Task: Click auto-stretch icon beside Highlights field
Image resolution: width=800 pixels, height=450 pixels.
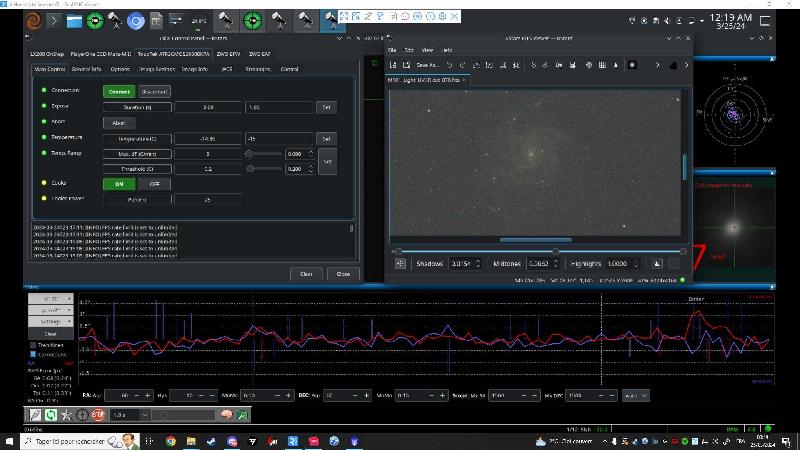Action: [657, 263]
